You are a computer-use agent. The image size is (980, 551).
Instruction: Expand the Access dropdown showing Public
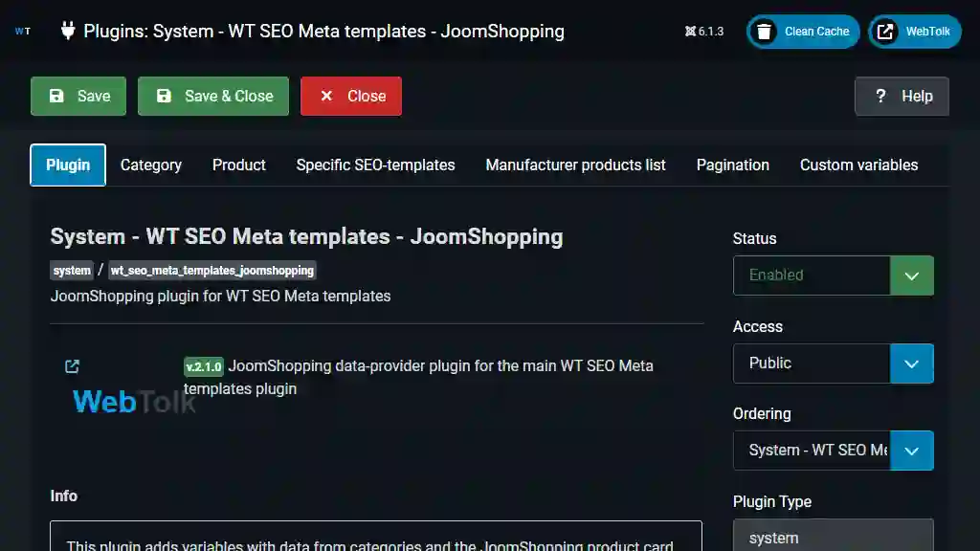click(834, 364)
